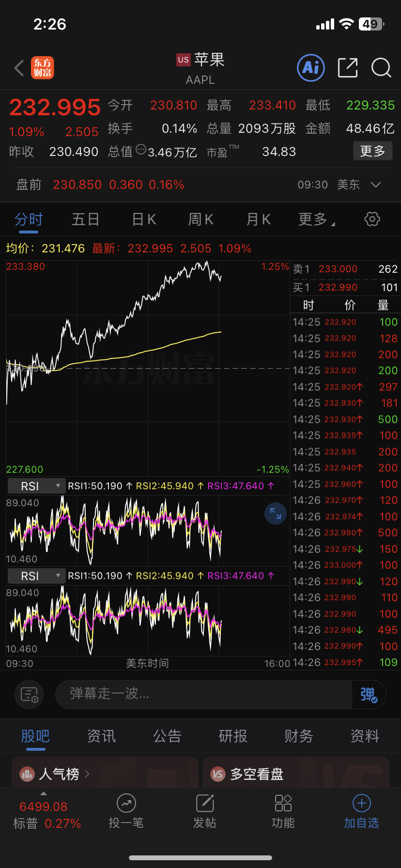The height and width of the screenshot is (868, 401).
Task: Tap the US market badge
Action: point(184,60)
